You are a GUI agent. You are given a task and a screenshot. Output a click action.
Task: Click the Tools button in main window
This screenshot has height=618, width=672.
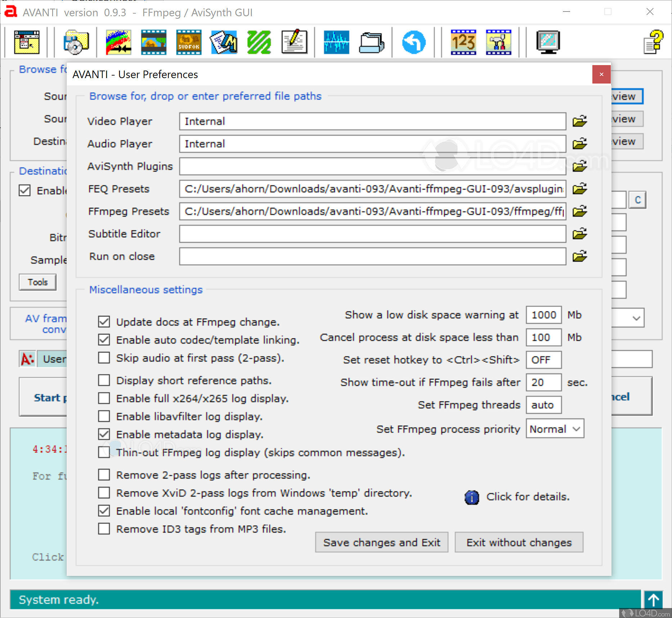38,282
